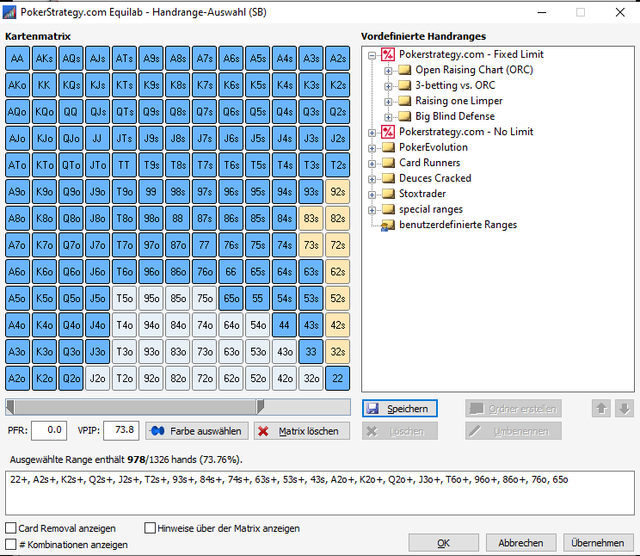Close the Handrange-Auswahl window
The width and height of the screenshot is (640, 556).
coord(620,12)
